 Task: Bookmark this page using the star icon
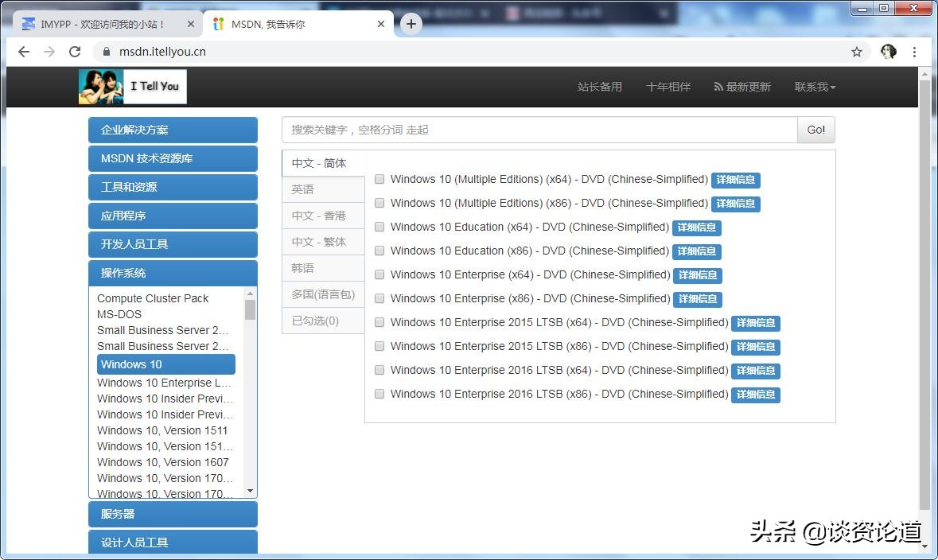tap(857, 52)
